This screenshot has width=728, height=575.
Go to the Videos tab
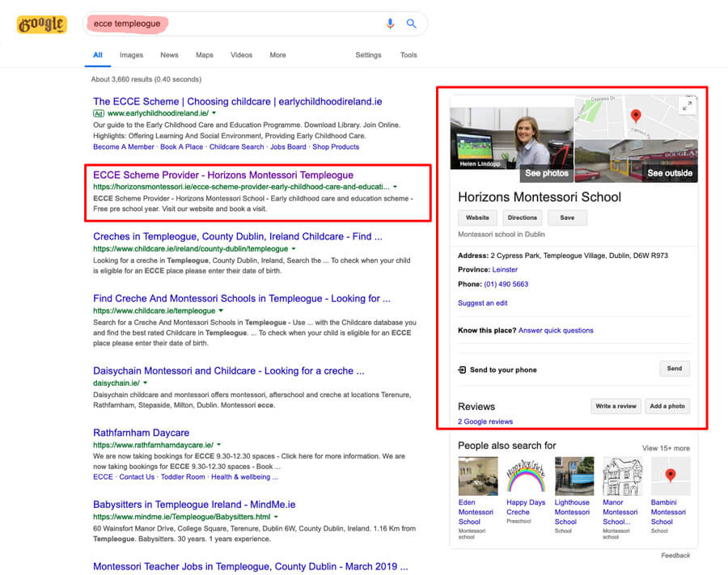[241, 55]
